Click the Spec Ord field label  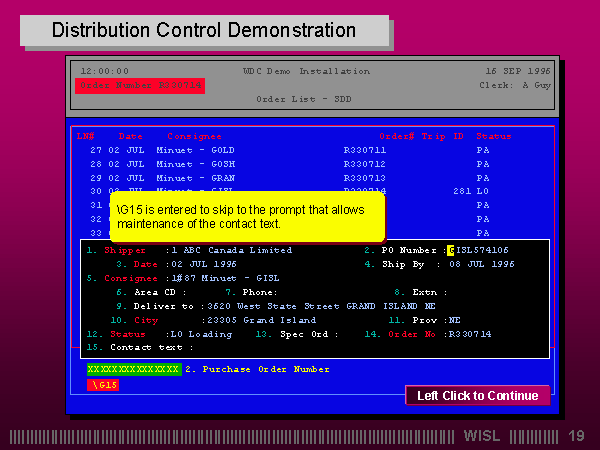(304, 334)
